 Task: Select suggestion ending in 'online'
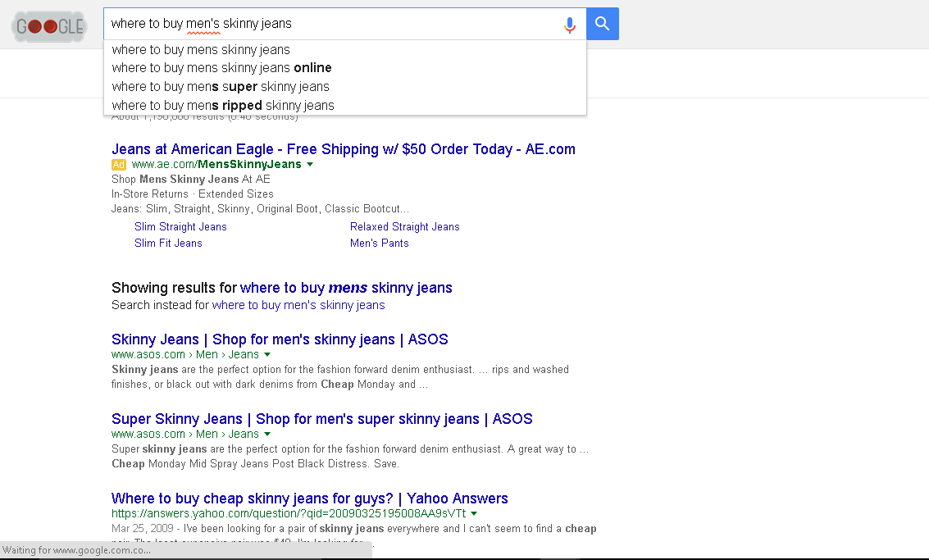(x=345, y=68)
